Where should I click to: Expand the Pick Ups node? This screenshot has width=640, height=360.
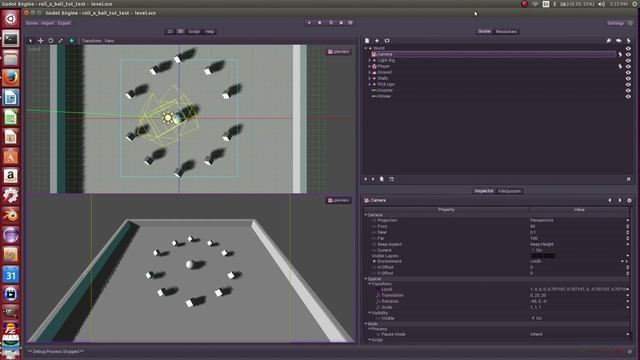coord(370,84)
